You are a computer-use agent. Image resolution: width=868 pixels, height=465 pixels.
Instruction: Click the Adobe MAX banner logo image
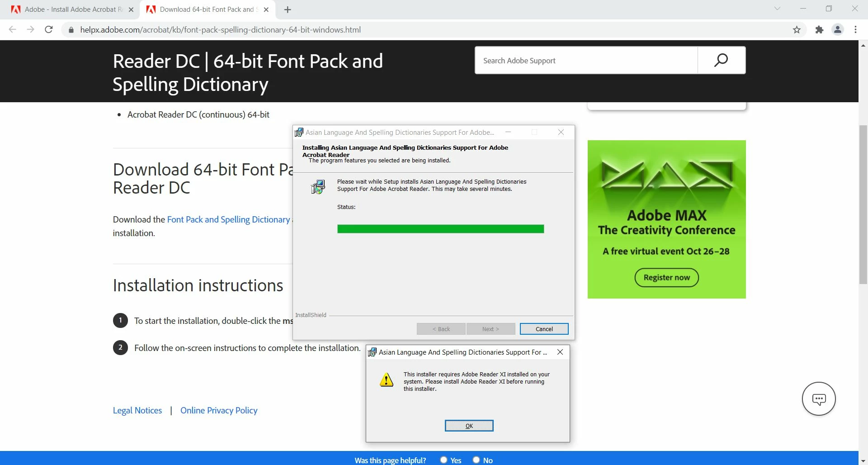point(666,175)
